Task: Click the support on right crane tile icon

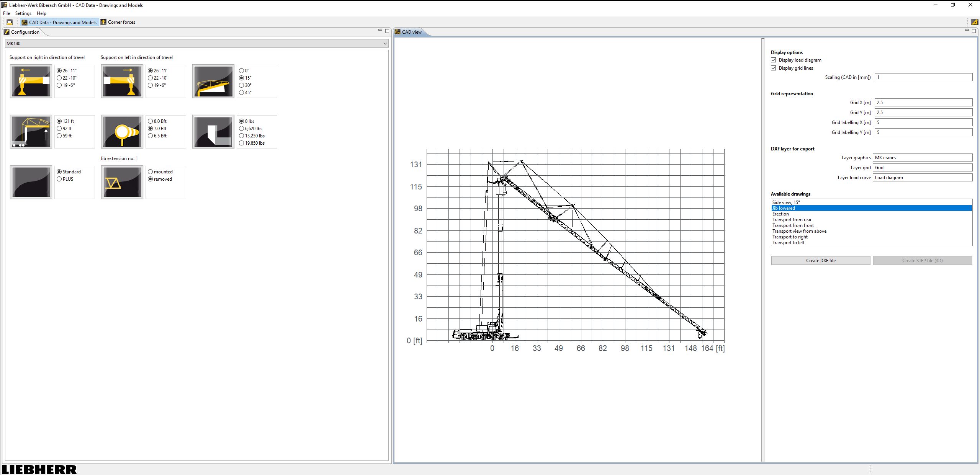Action: [x=31, y=81]
